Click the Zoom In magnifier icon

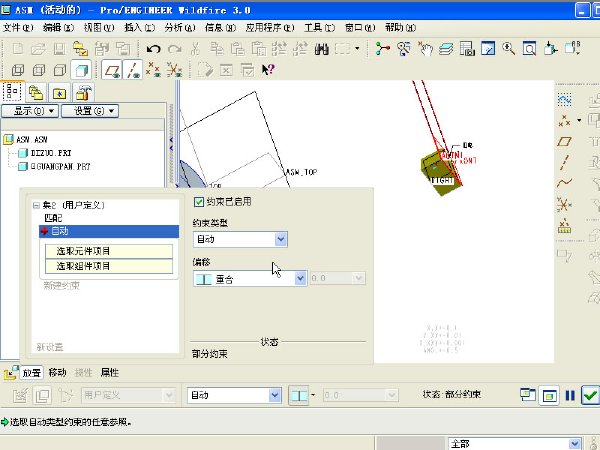tap(509, 49)
